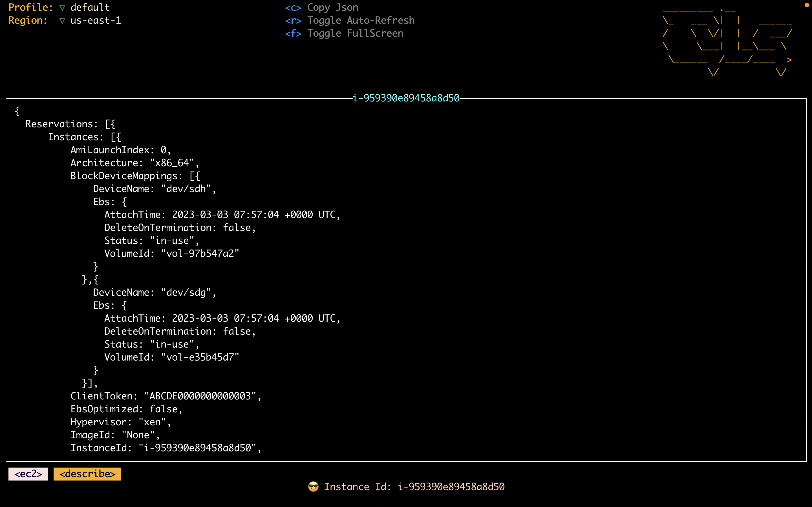Click the Profile dropdown triangle
The image size is (812, 507).
pyautogui.click(x=62, y=8)
